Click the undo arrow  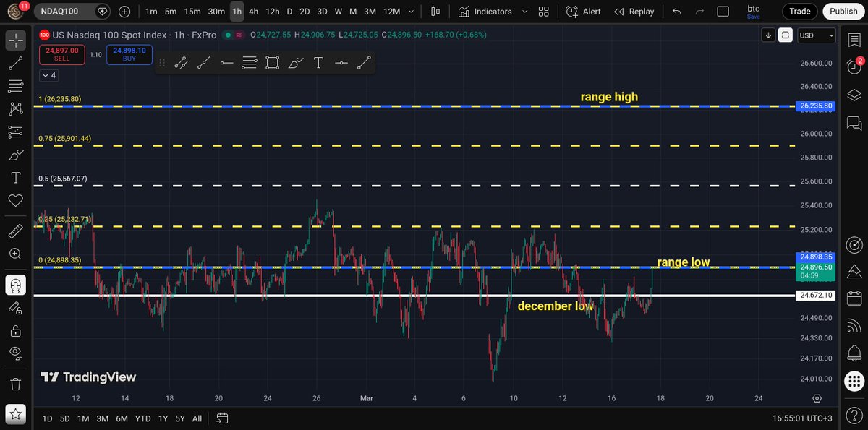(x=677, y=12)
